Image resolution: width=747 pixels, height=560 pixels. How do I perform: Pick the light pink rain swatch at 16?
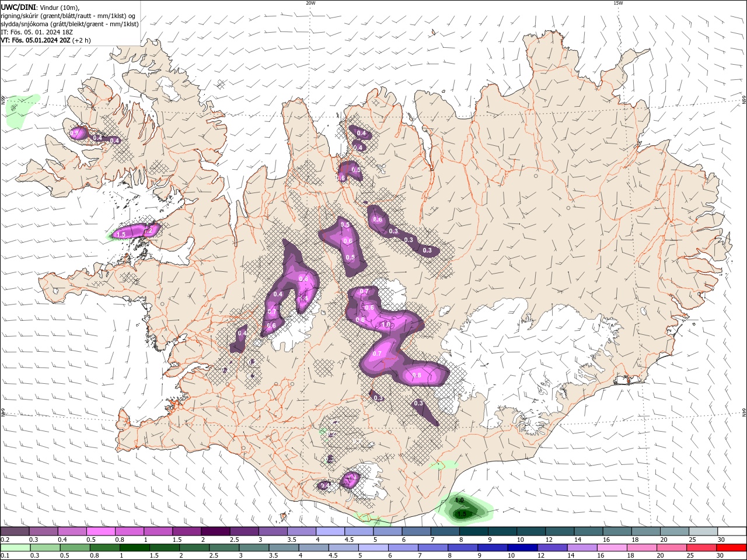611,548
